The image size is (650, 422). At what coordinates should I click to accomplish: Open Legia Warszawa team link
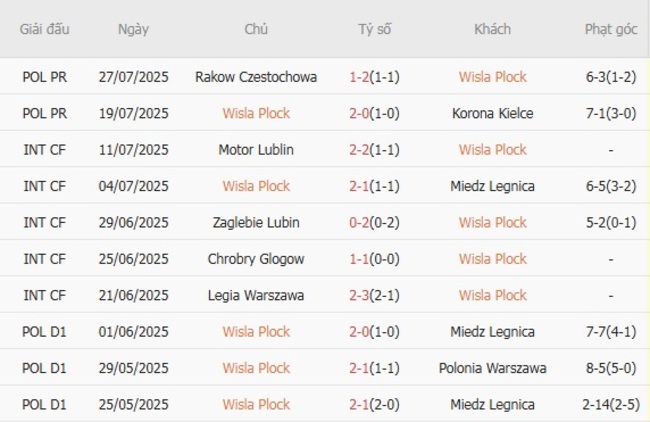click(x=256, y=295)
